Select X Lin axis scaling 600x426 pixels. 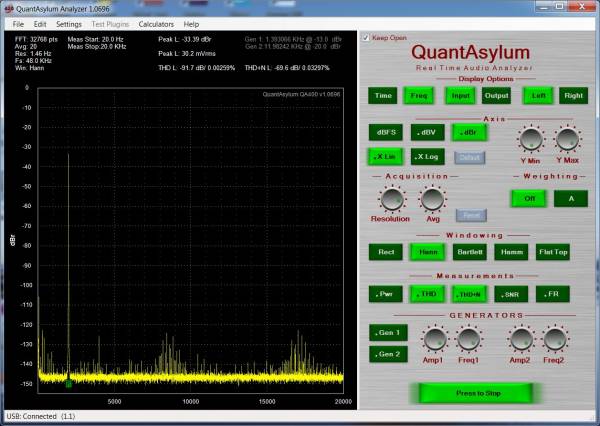[385, 157]
